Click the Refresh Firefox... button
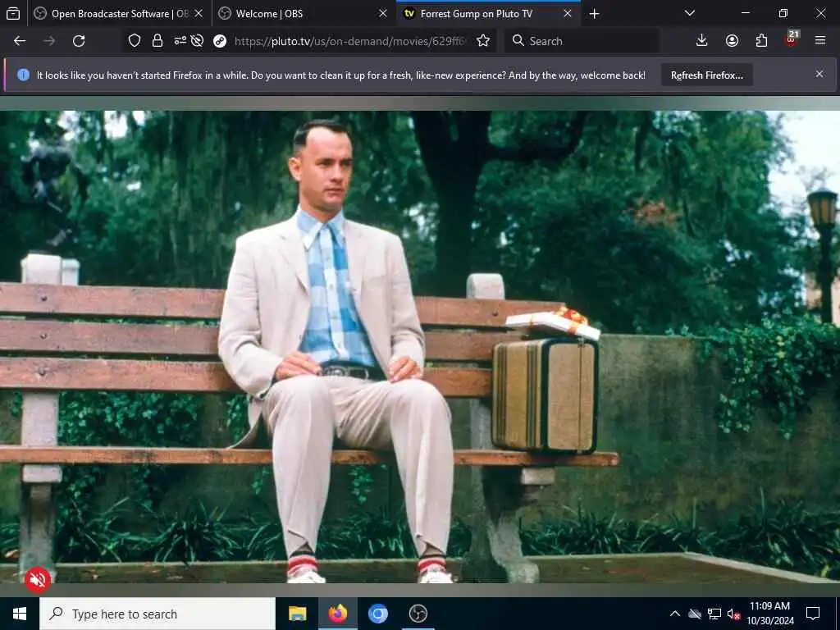This screenshot has width=840, height=630. (706, 75)
